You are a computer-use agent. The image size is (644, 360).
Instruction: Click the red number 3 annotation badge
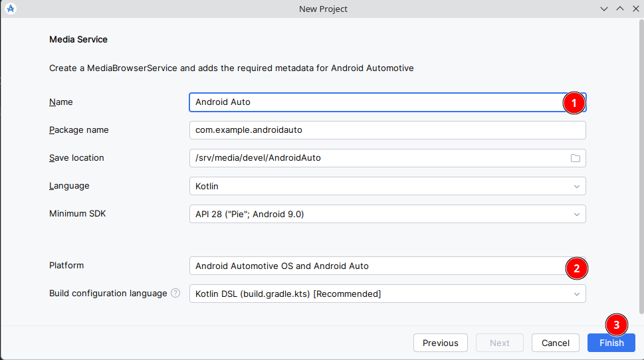pyautogui.click(x=616, y=325)
